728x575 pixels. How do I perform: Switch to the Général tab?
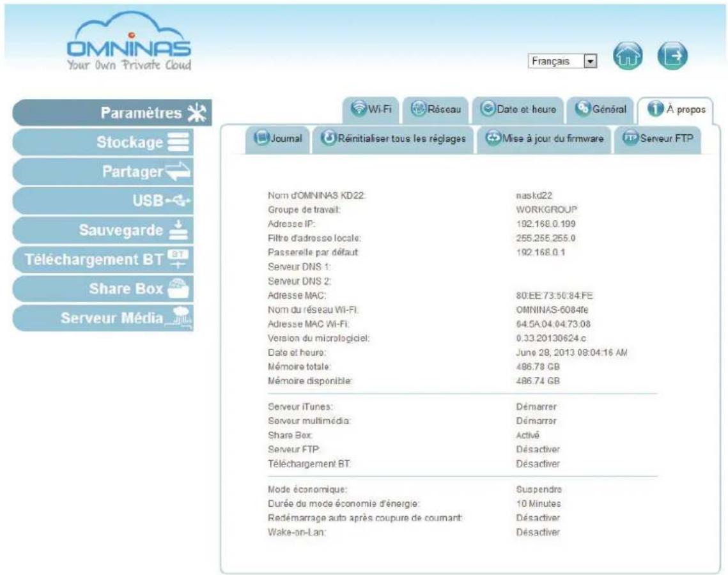[600, 109]
